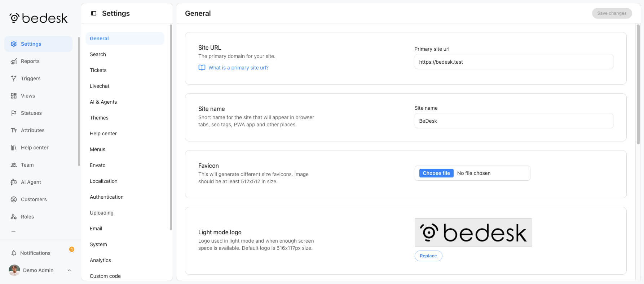This screenshot has height=284, width=644.
Task: Click the Light mode logo thumbnail
Action: click(473, 233)
